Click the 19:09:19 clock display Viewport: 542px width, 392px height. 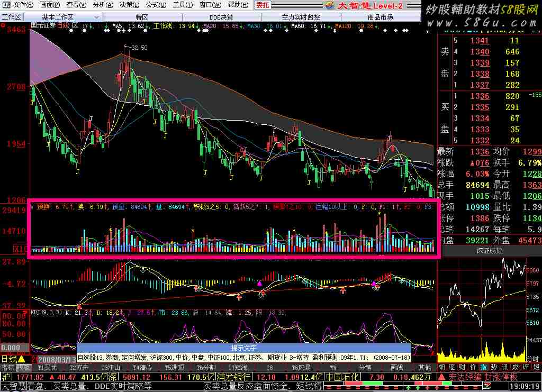[525, 386]
